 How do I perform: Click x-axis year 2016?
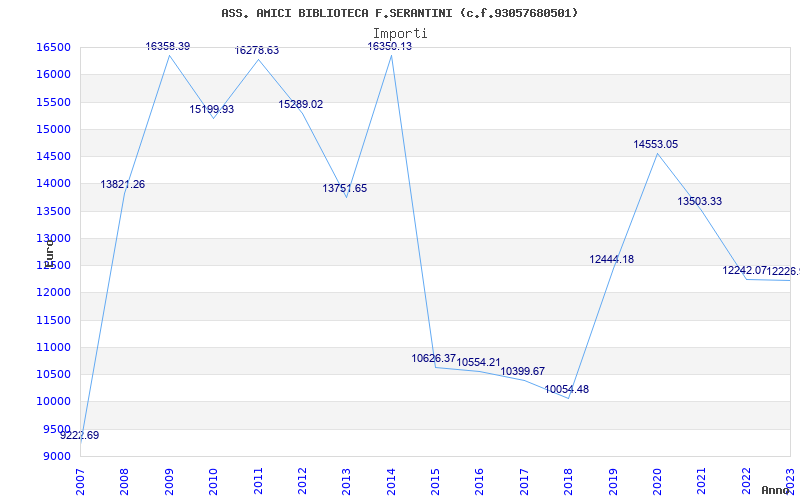point(480,481)
